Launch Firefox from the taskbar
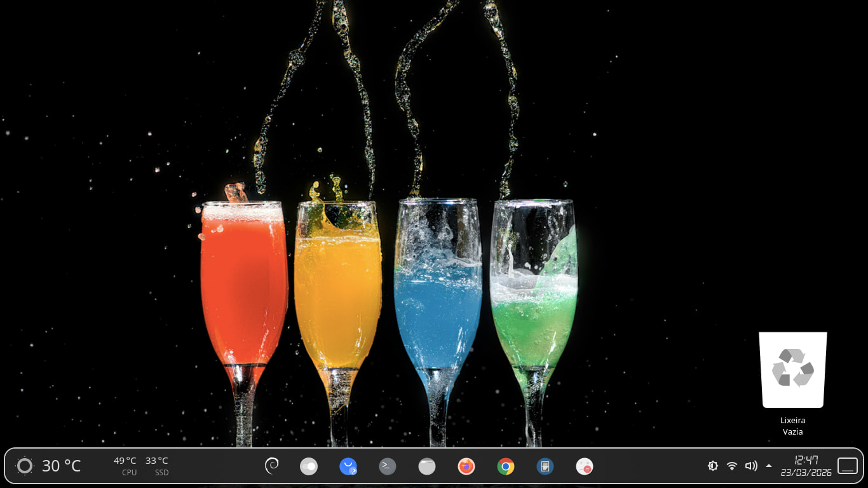The height and width of the screenshot is (488, 868). (x=466, y=466)
